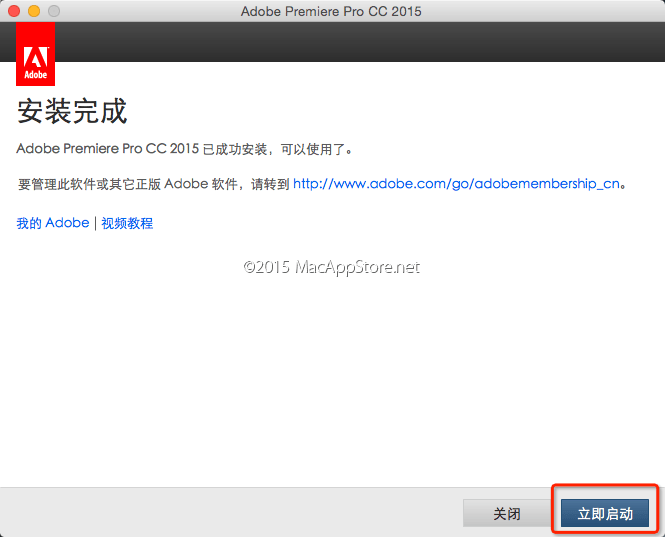Click the 安装完成 heading

tap(72, 111)
